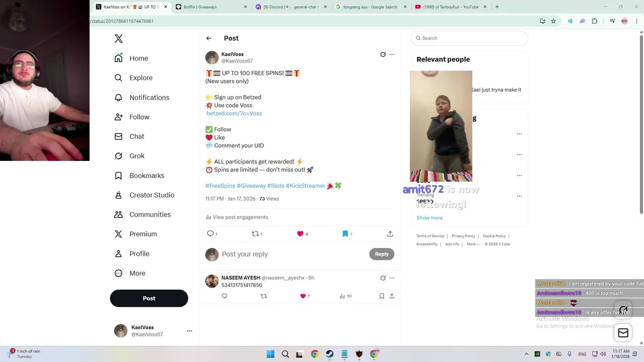
Task: Open the betzed.com/?c=Voss link
Action: (234, 113)
